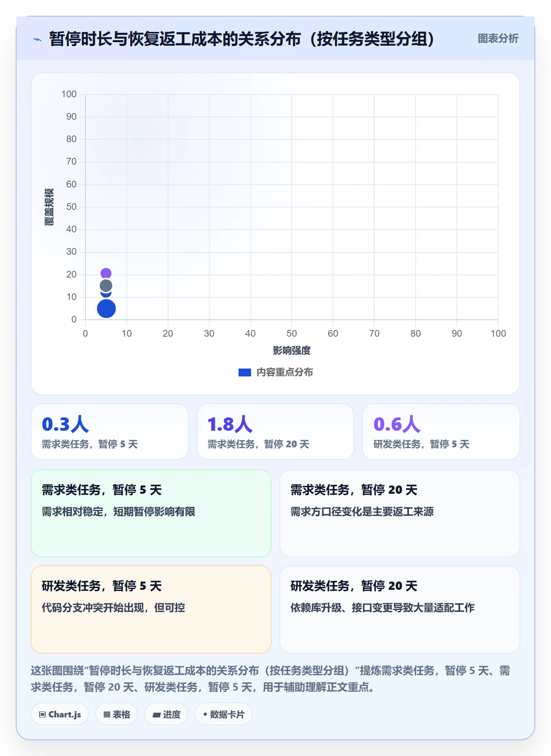Image resolution: width=551 pixels, height=756 pixels.
Task: Click the square icon beside Chart.js
Action: point(43,715)
